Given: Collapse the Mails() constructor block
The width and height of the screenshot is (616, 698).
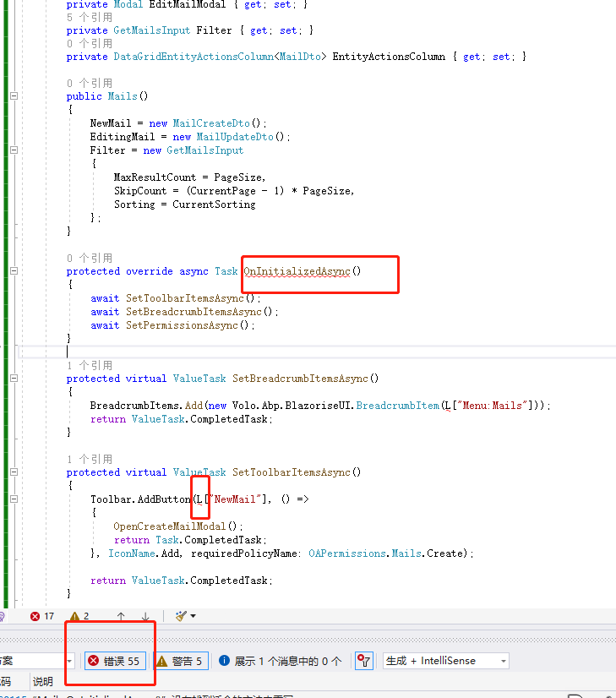Looking at the screenshot, I should click(14, 95).
